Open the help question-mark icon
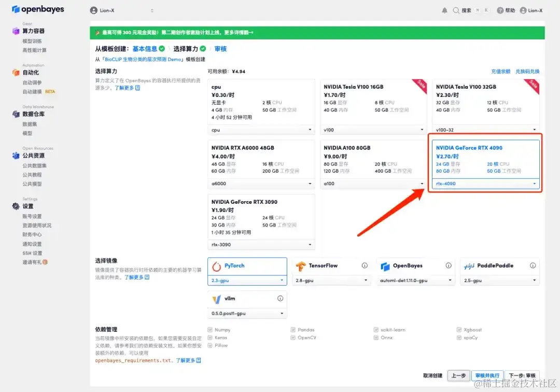This screenshot has height=392, width=560. click(x=500, y=10)
